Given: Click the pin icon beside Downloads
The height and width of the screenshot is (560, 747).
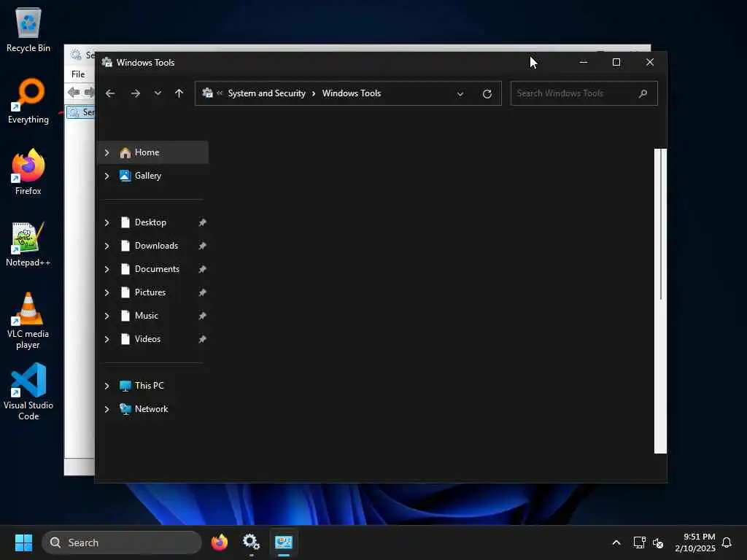Looking at the screenshot, I should tap(203, 246).
